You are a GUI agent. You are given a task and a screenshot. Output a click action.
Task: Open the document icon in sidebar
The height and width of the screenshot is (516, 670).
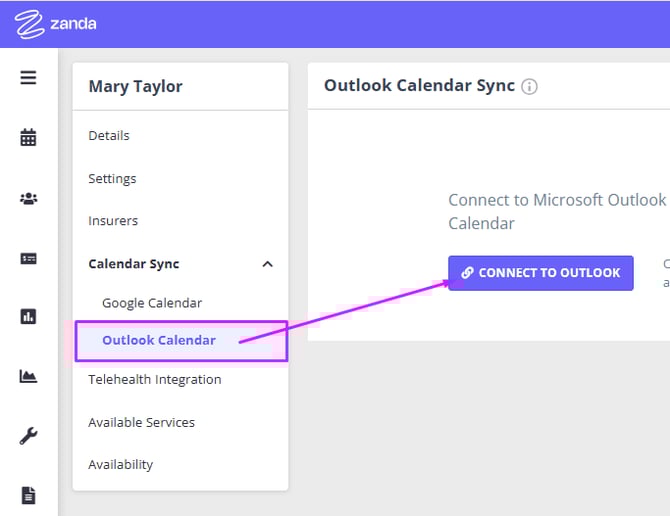pos(28,494)
